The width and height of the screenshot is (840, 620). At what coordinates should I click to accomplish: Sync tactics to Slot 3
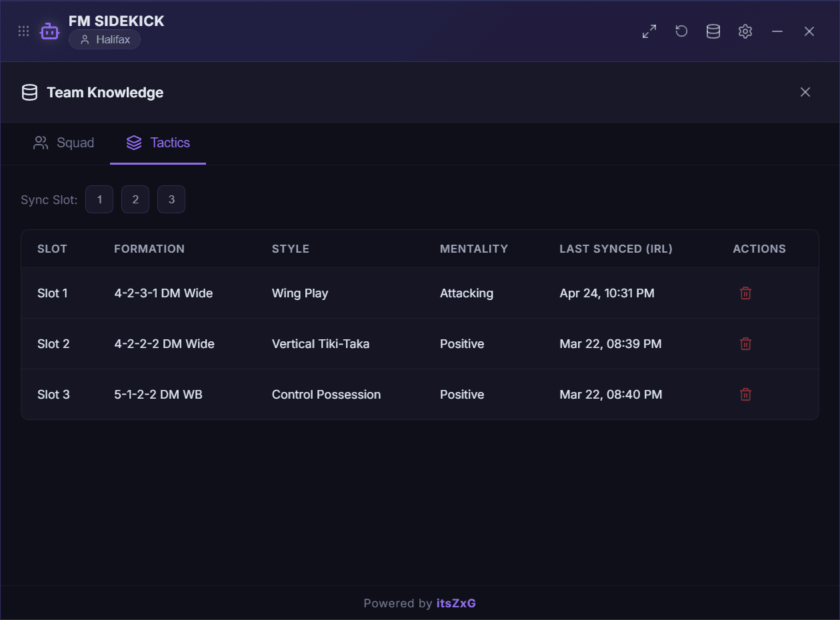tap(171, 199)
